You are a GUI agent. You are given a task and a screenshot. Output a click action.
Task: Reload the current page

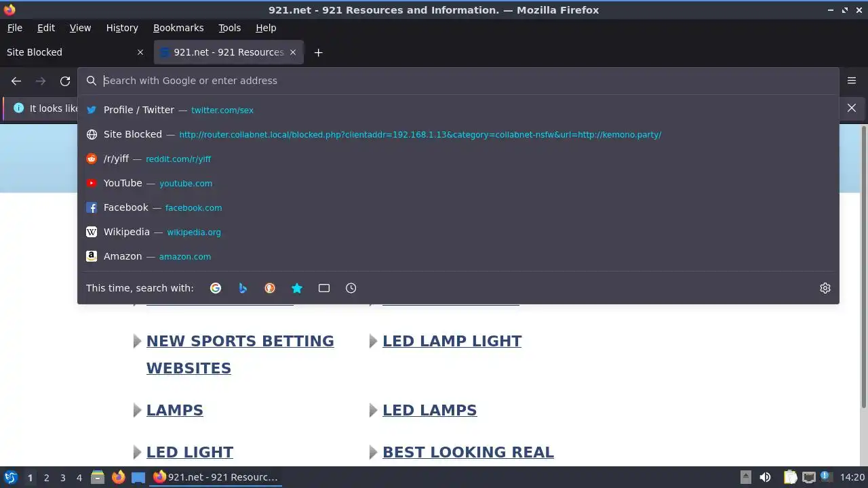click(x=65, y=81)
